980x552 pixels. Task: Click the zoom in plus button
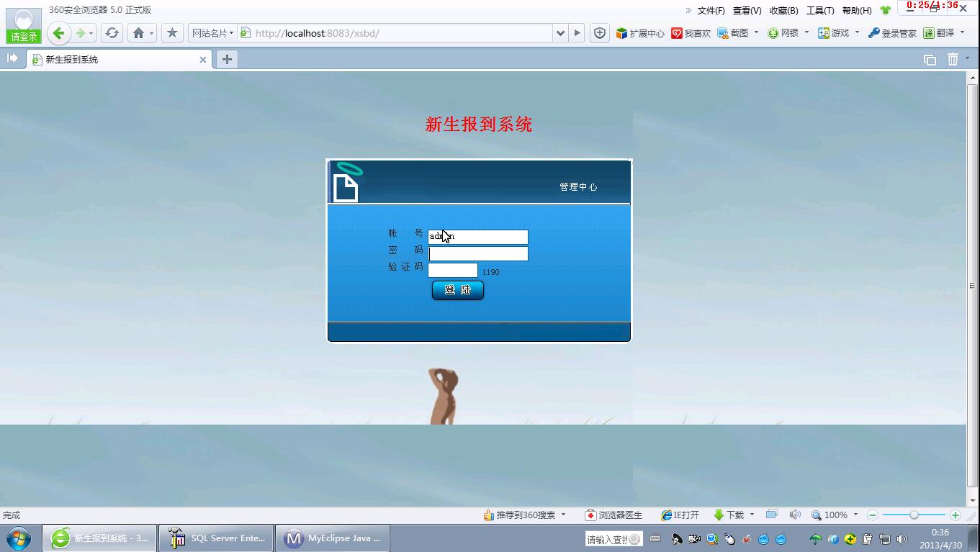[x=956, y=515]
